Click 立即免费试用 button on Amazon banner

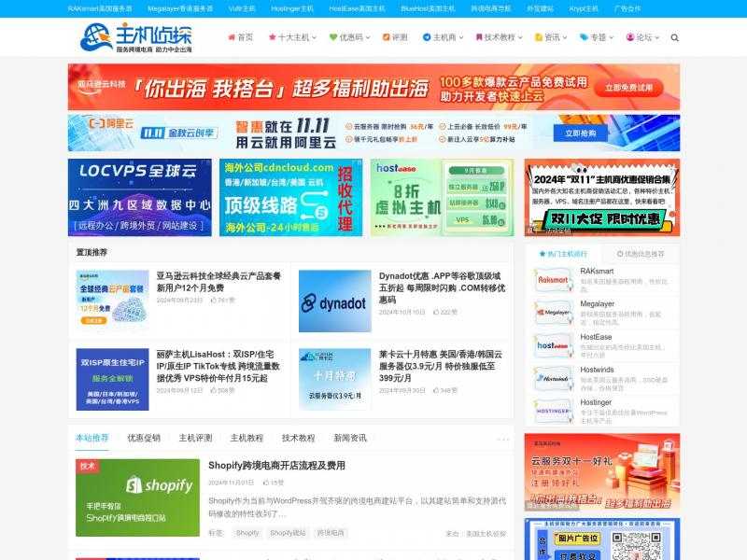point(628,88)
